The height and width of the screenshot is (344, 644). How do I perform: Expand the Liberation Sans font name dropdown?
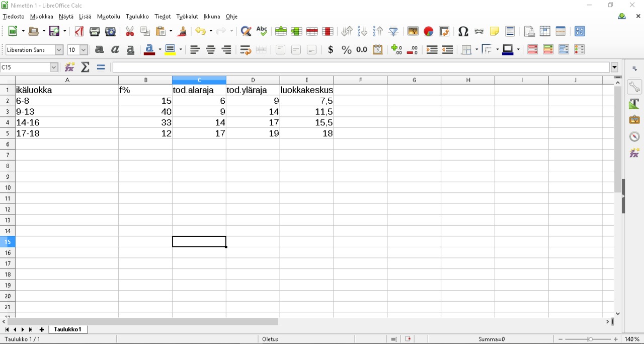(59, 50)
